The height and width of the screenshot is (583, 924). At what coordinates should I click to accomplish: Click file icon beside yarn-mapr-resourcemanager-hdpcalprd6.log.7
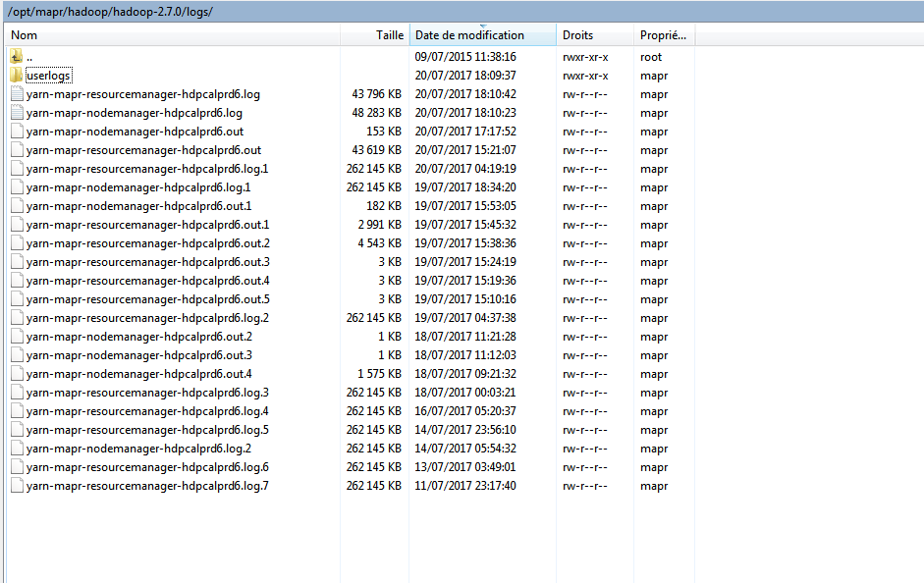[x=17, y=485]
